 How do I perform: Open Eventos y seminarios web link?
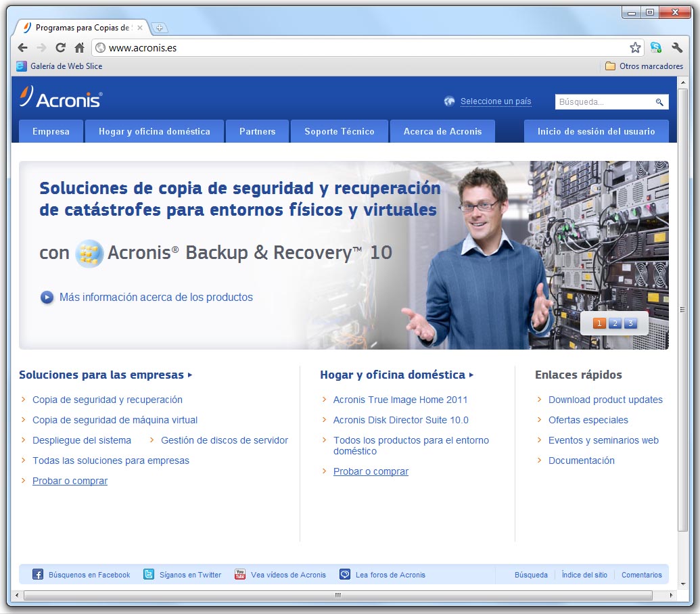pos(603,440)
